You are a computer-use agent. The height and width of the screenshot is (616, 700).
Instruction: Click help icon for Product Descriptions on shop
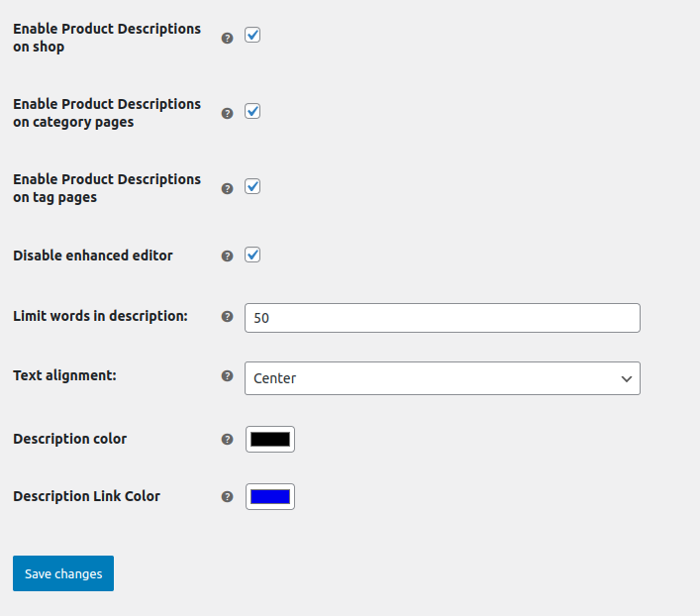pos(227,38)
